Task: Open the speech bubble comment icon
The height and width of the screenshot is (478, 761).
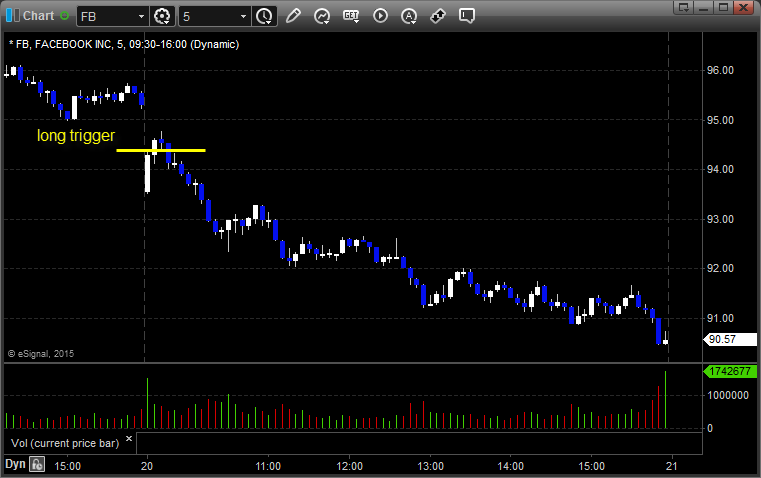Action: tap(466, 16)
